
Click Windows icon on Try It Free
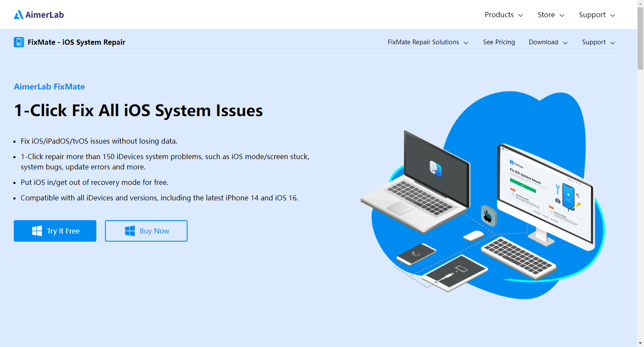pos(37,231)
